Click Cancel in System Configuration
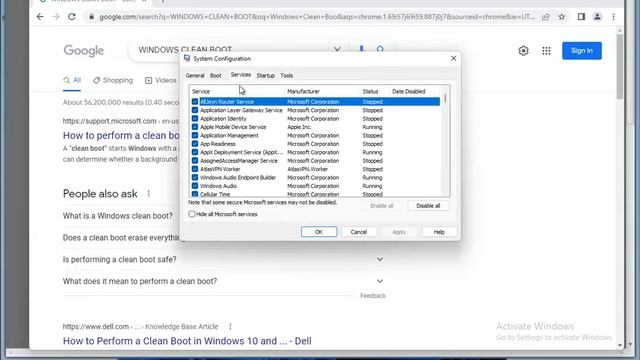Screen dimensions: 640x360 pos(359,232)
